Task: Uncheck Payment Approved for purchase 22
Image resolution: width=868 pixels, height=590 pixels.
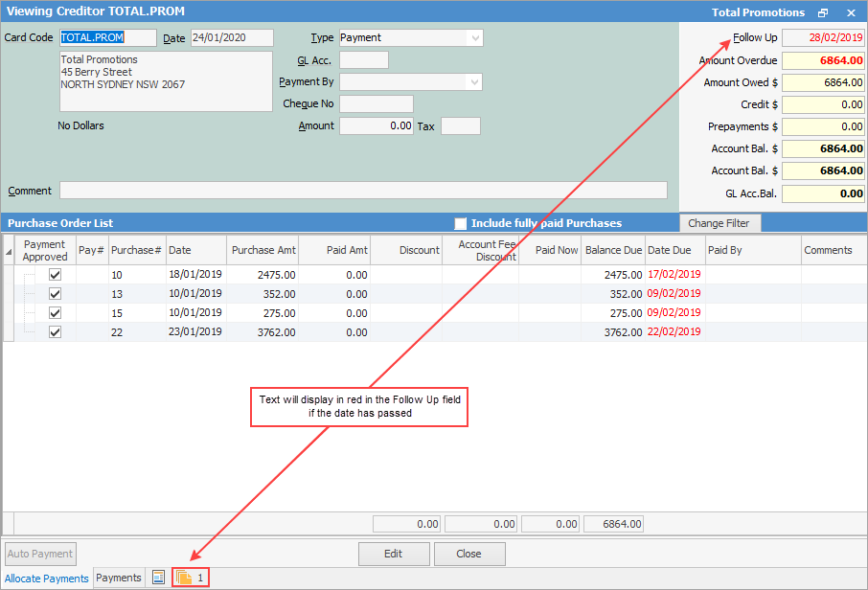Action: tap(55, 332)
